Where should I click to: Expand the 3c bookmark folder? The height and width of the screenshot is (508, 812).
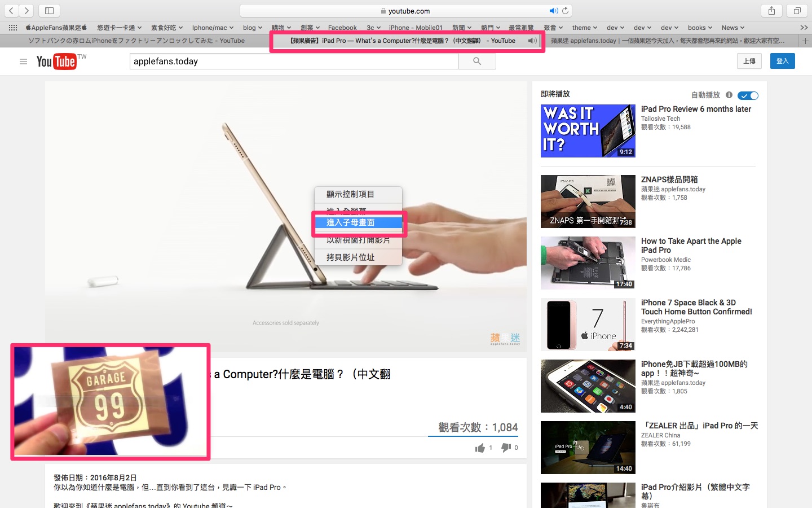click(x=373, y=27)
